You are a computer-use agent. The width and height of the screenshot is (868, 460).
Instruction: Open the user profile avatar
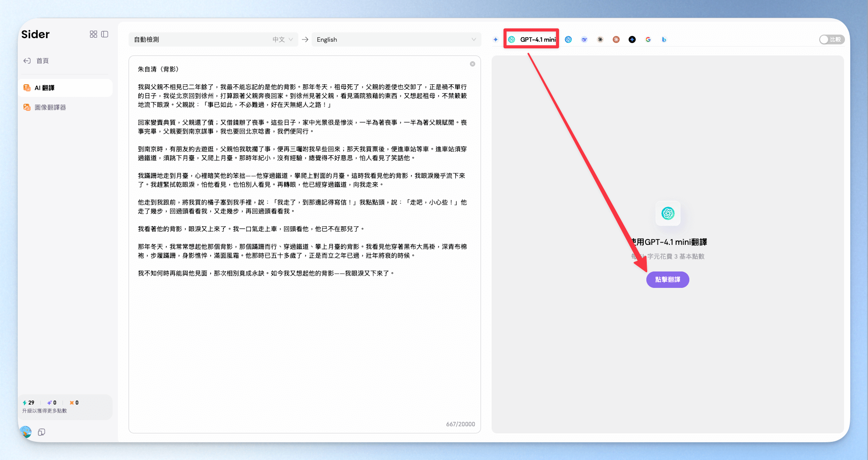26,432
